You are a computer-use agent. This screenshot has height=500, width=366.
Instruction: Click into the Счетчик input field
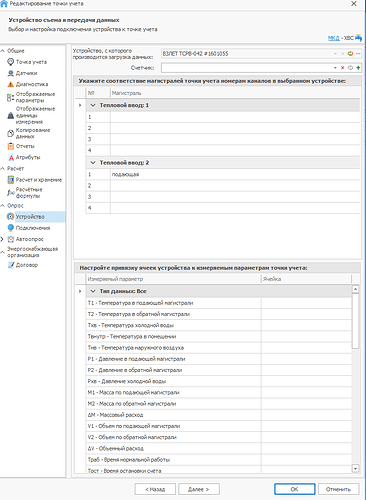(247, 68)
